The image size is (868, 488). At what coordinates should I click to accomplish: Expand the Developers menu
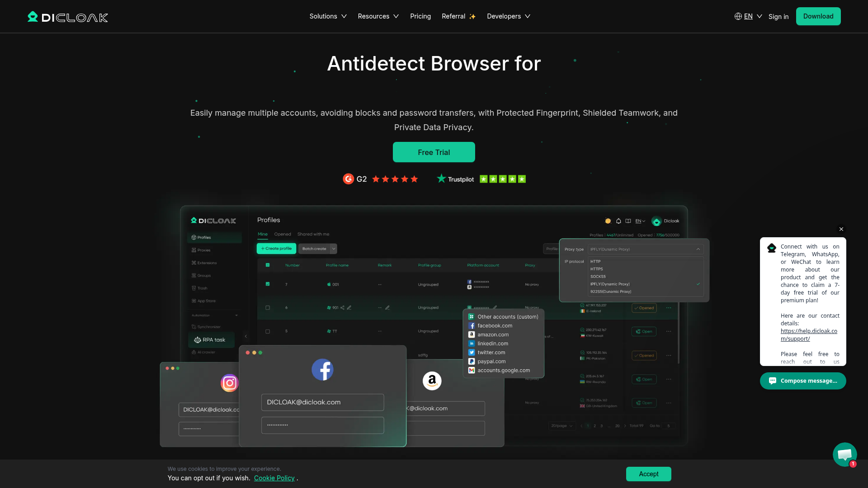pos(509,16)
